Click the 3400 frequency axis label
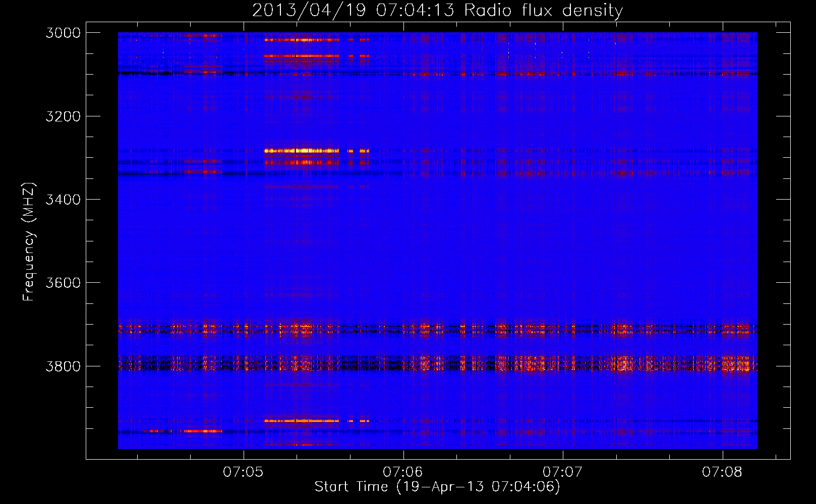Image resolution: width=816 pixels, height=504 pixels. click(x=63, y=200)
